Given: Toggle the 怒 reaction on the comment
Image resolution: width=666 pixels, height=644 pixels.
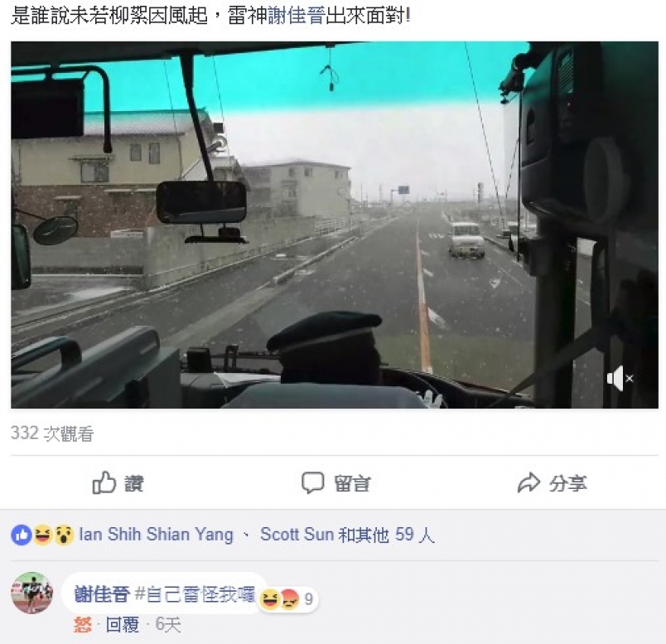Looking at the screenshot, I should 82,624.
